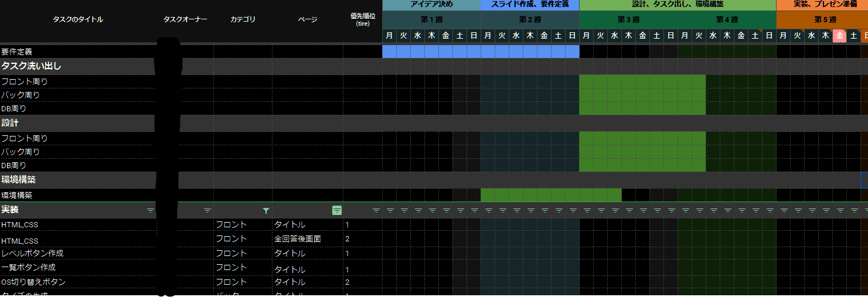Click green schedule bar in 設計 DB周り row
The height and width of the screenshot is (297, 868).
click(642, 165)
